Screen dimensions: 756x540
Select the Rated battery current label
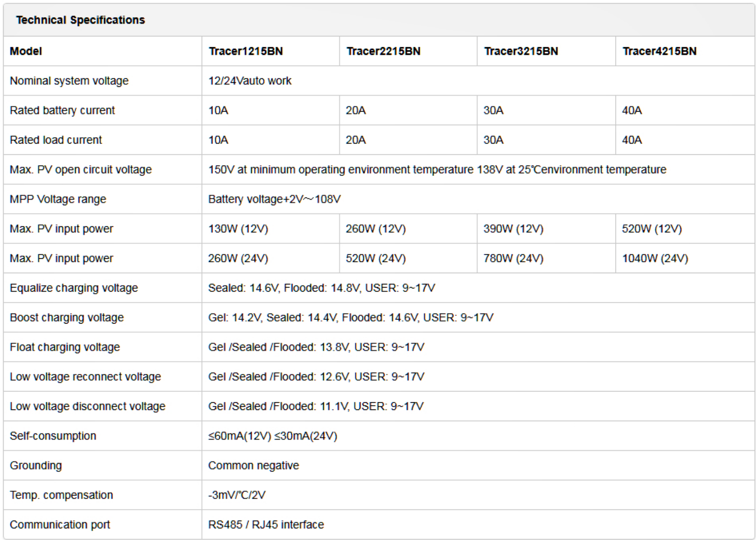click(63, 111)
